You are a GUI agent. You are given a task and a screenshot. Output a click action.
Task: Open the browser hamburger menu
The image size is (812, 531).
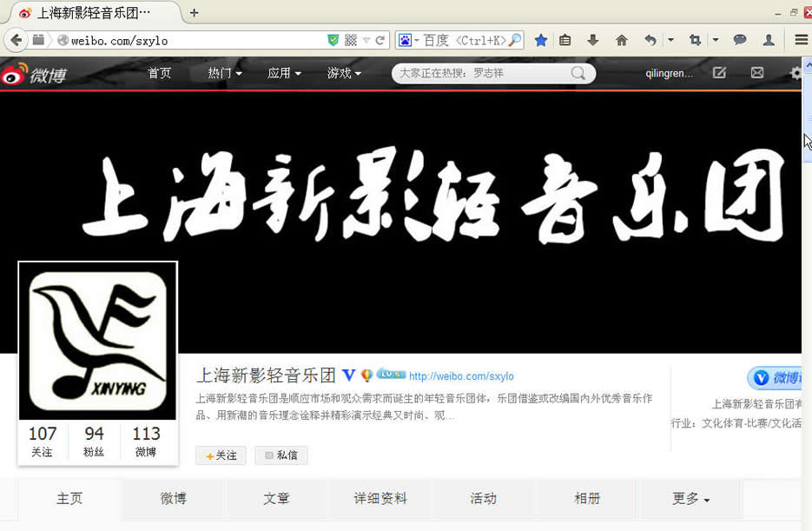(801, 40)
